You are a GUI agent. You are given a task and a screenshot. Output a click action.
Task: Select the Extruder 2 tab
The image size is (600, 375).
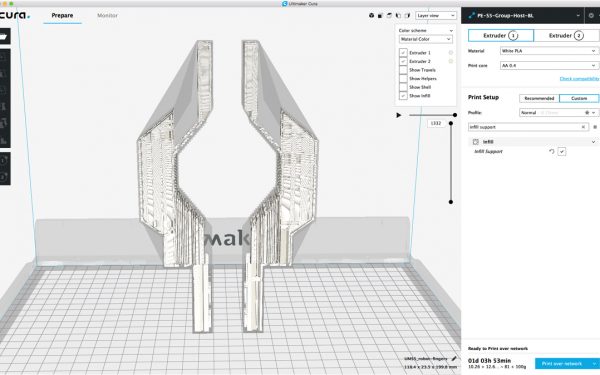point(566,36)
